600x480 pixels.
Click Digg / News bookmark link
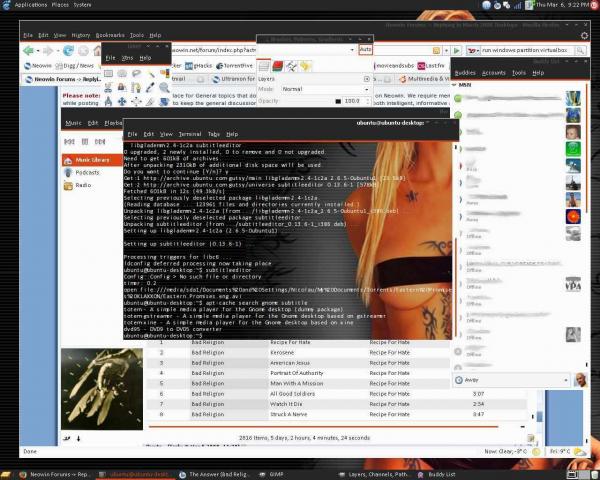coord(75,66)
